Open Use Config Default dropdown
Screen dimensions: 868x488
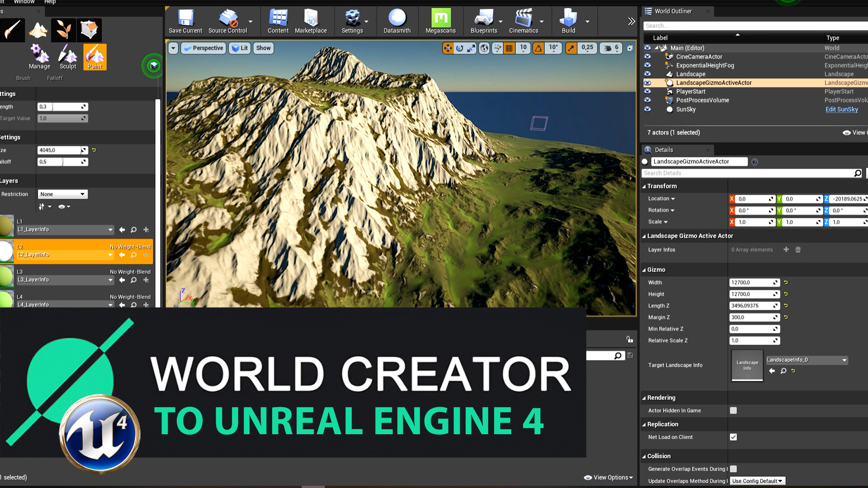757,481
